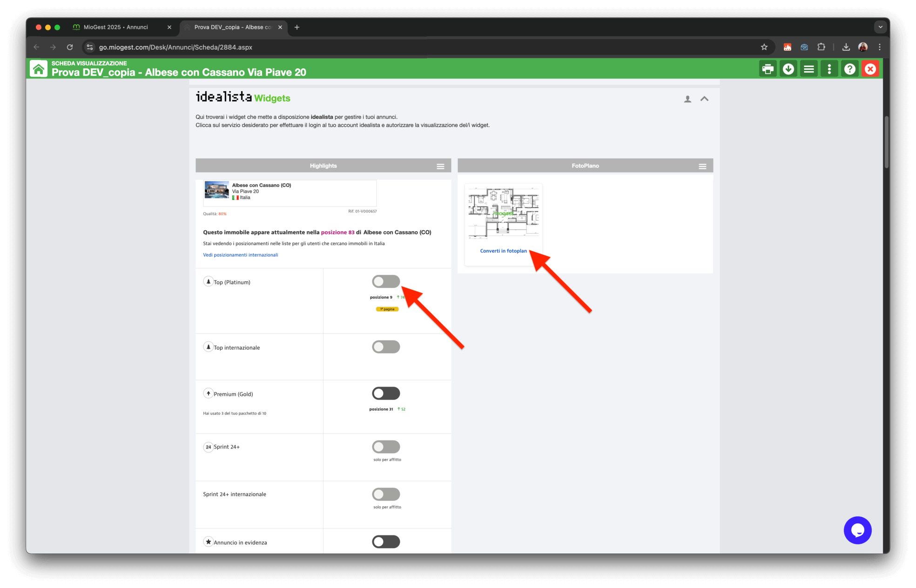Click the Premium (Gold) arrow icon
Screen dimensions: 916x588
pos(208,394)
